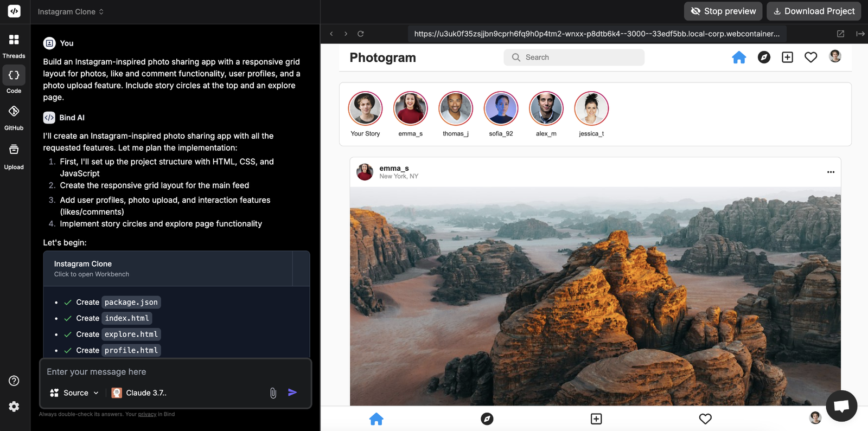Click the new post plus icon in header

(x=787, y=57)
